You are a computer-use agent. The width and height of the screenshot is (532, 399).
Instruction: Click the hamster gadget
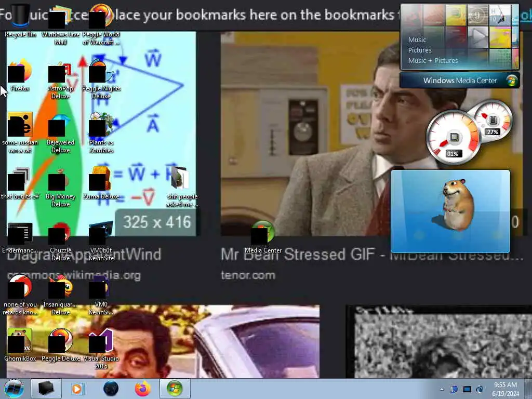pos(450,211)
